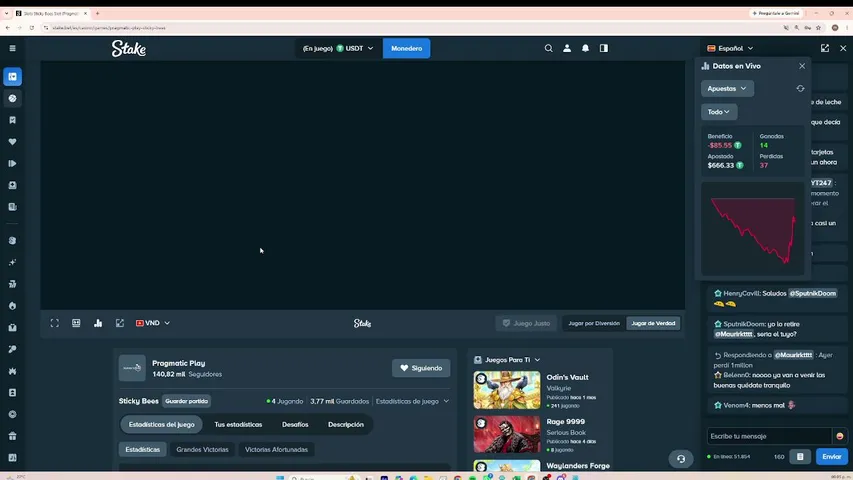The image size is (853, 480).
Task: Select the highlighted blue Casino sidebar icon
Action: pyautogui.click(x=13, y=77)
